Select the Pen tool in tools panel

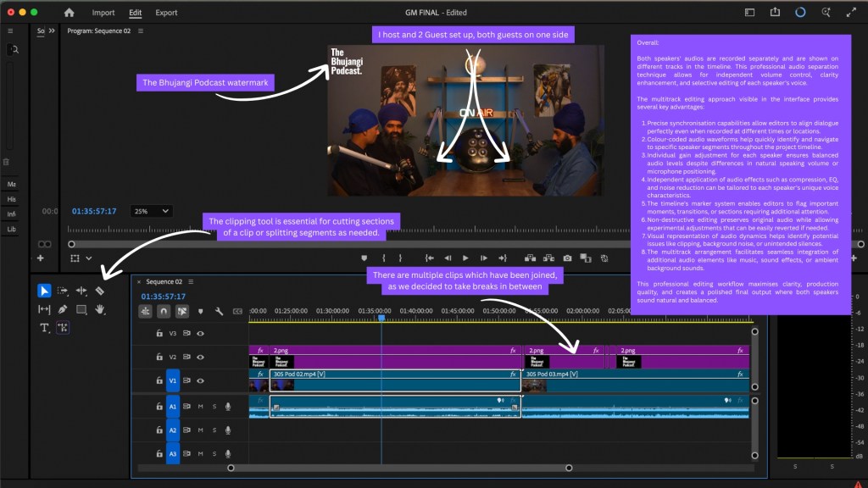63,309
